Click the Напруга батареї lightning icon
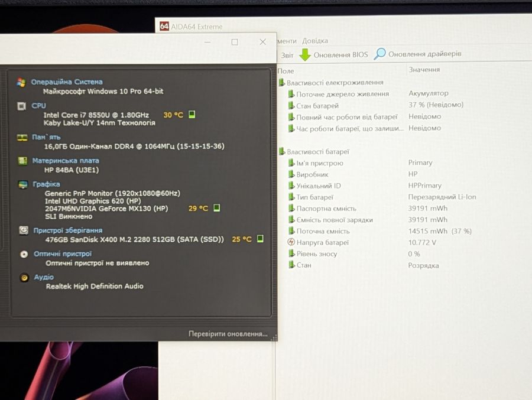The height and width of the screenshot is (400, 532). pyautogui.click(x=291, y=242)
